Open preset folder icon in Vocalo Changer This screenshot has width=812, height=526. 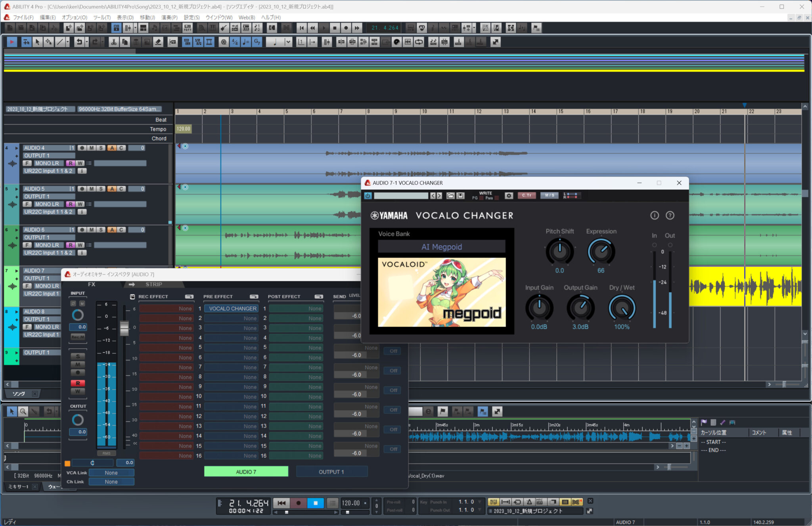point(450,196)
